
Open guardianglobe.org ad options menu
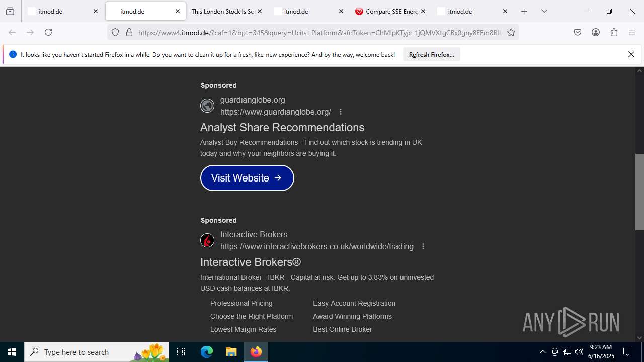[x=341, y=112]
